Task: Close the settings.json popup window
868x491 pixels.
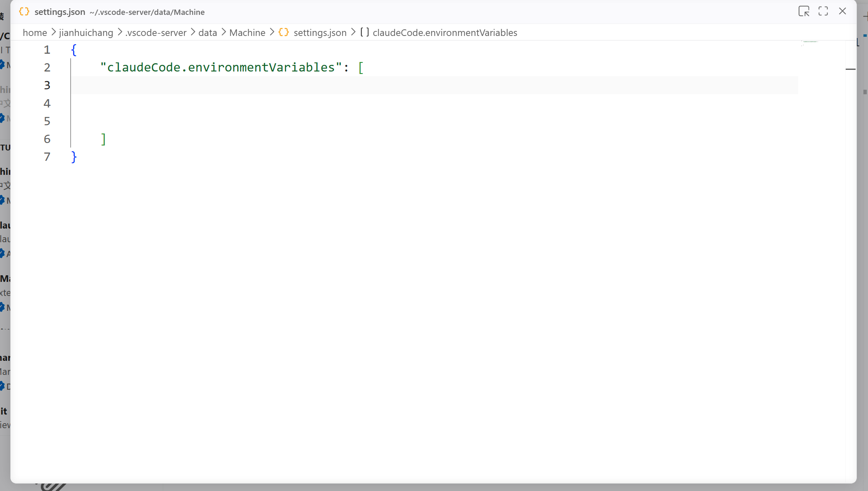Action: [x=842, y=11]
